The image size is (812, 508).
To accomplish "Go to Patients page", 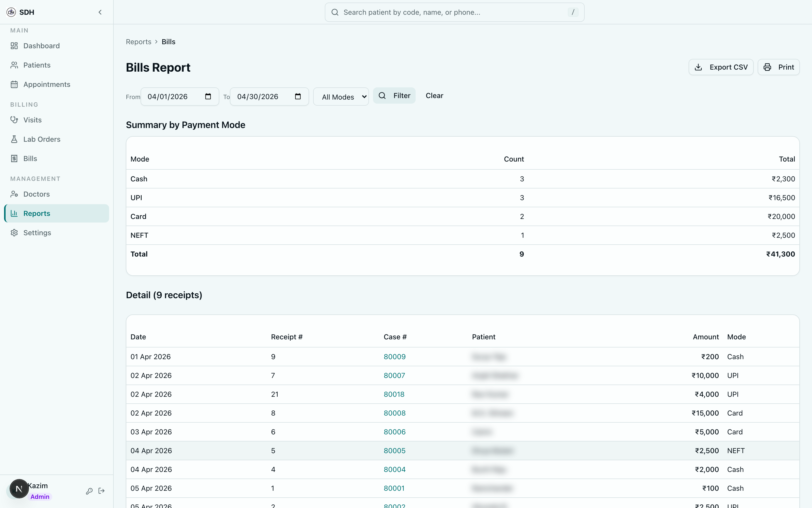I will point(56,65).
